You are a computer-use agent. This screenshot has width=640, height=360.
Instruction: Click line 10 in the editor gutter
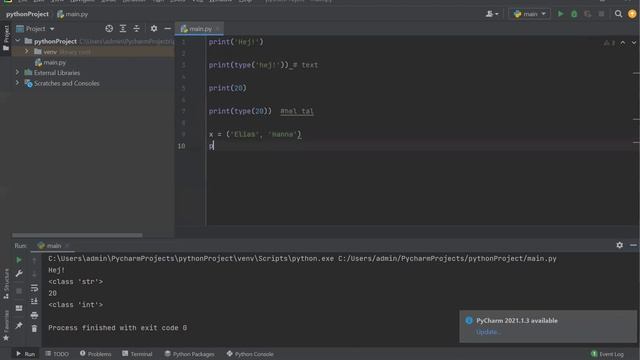(x=181, y=146)
